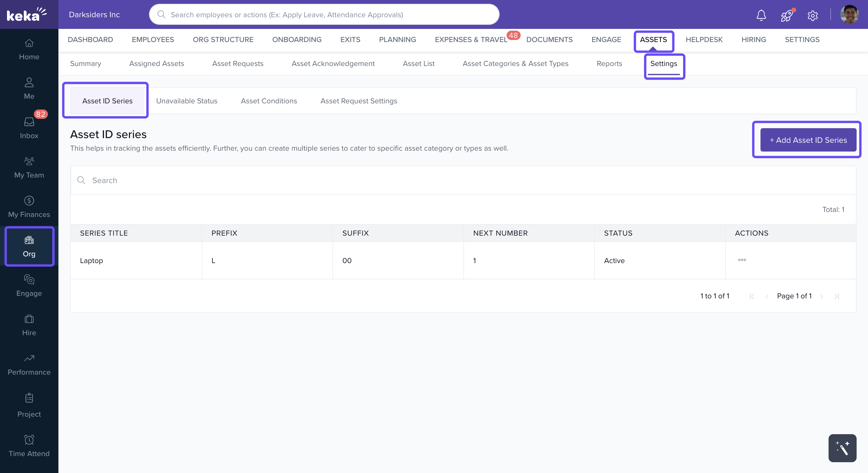Go to My Finances in sidebar
This screenshot has height=473, width=868.
point(29,207)
